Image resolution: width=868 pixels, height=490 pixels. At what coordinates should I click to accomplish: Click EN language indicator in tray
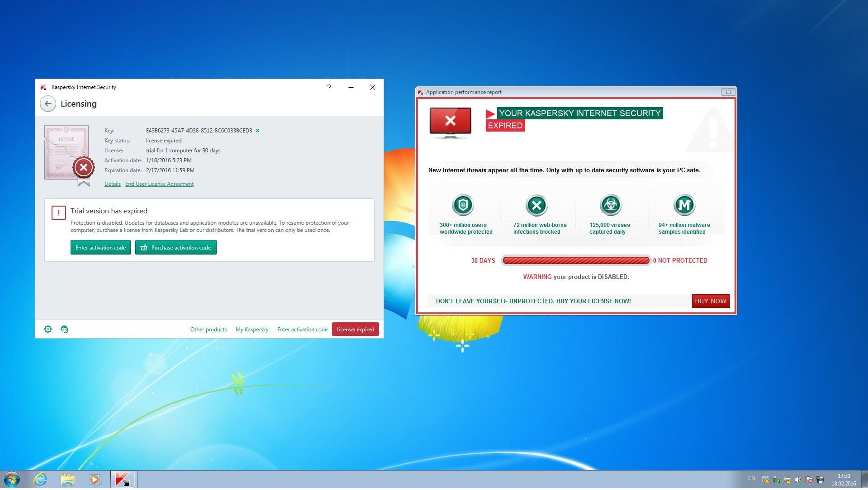(751, 479)
